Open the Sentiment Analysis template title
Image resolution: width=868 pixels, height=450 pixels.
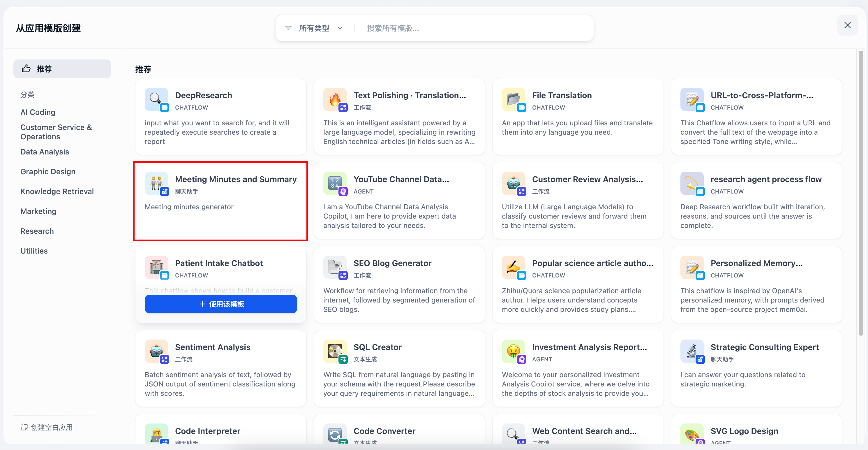point(213,347)
